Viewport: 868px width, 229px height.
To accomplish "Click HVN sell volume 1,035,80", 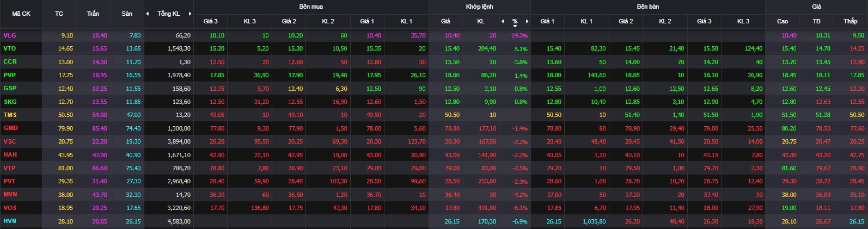I will coord(594,221).
